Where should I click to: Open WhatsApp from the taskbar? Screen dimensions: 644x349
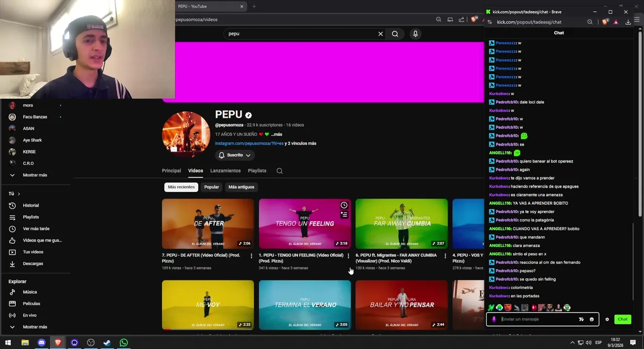tap(124, 343)
